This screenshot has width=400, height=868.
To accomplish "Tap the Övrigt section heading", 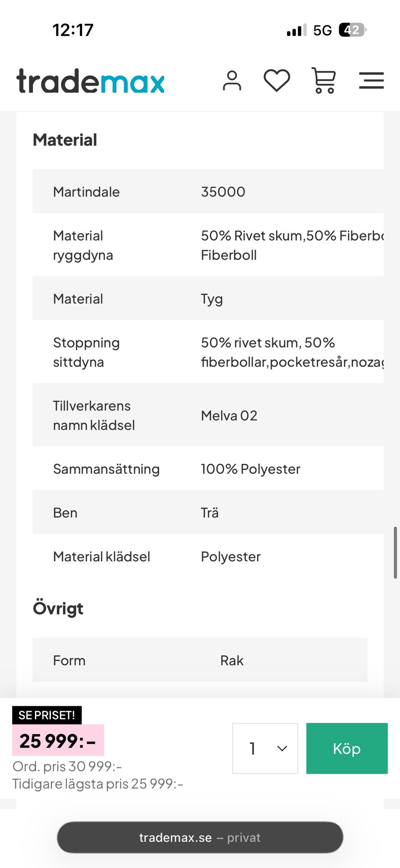I will click(58, 609).
